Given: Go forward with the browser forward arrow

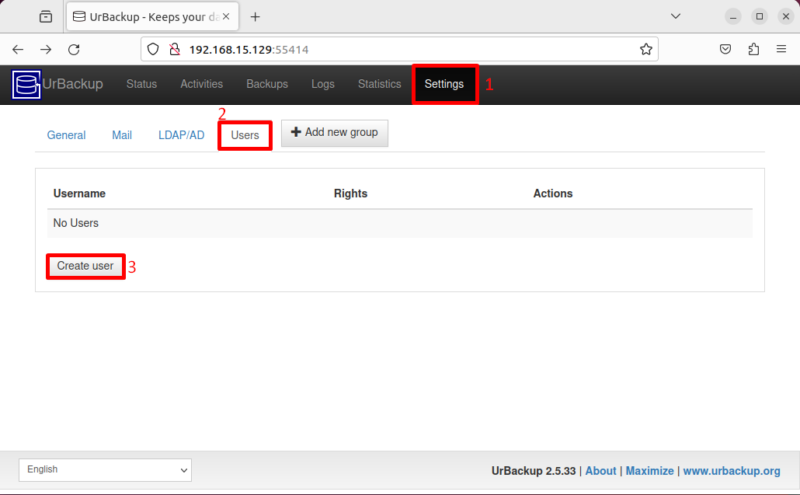Looking at the screenshot, I should tap(46, 50).
